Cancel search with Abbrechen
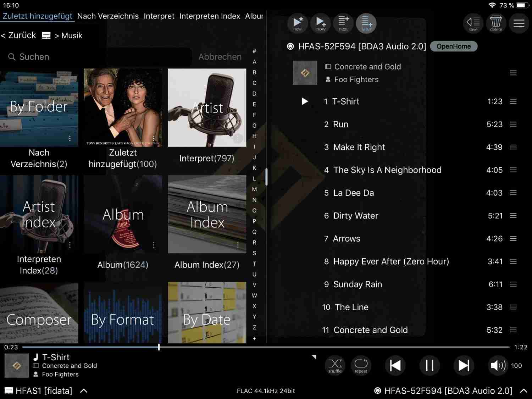Viewport: 532px width, 399px height. [x=220, y=57]
